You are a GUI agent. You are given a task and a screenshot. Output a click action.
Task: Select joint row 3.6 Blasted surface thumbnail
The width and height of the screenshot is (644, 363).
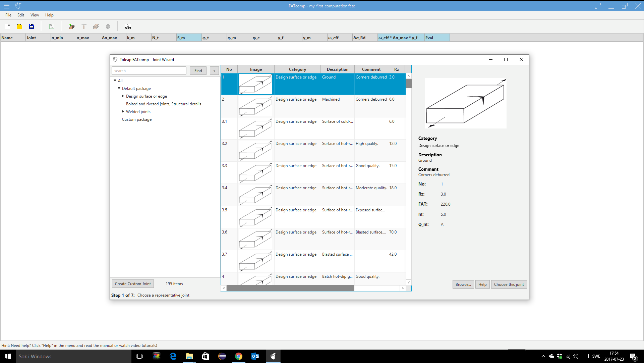[255, 239]
